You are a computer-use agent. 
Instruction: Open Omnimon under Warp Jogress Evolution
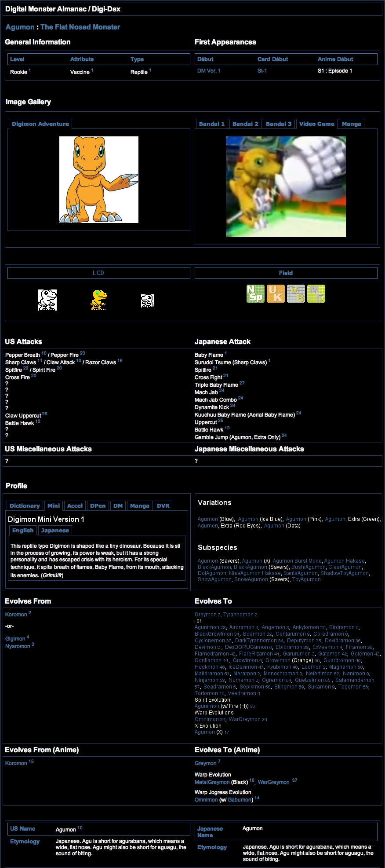coord(206,800)
